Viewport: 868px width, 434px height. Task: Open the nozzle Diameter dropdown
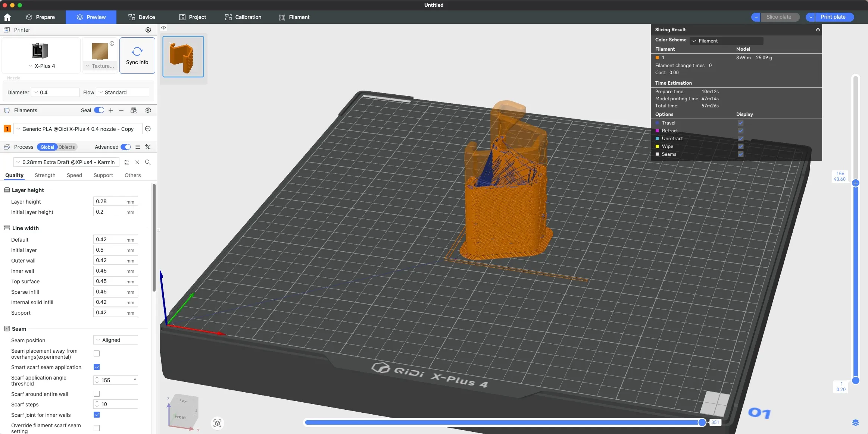pyautogui.click(x=56, y=92)
